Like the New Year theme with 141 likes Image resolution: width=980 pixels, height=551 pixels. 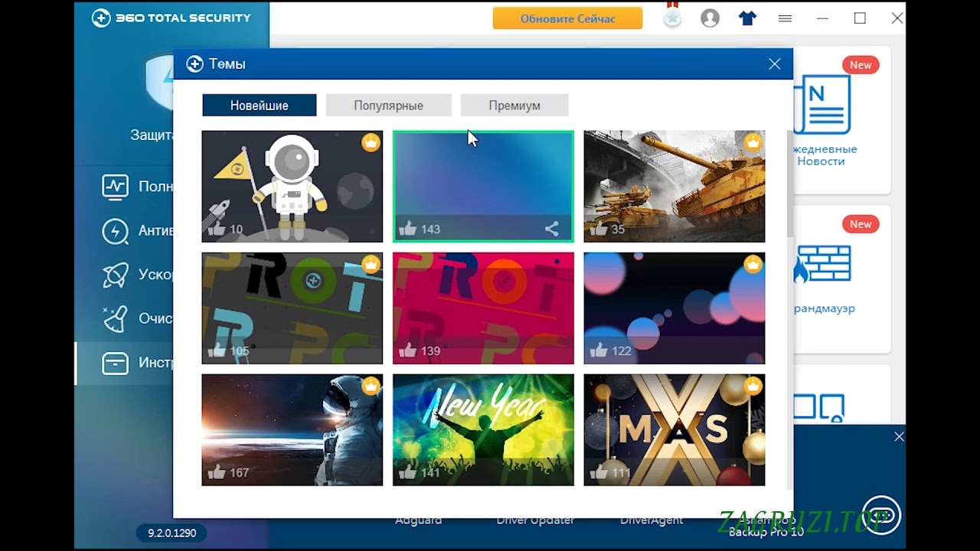point(408,472)
